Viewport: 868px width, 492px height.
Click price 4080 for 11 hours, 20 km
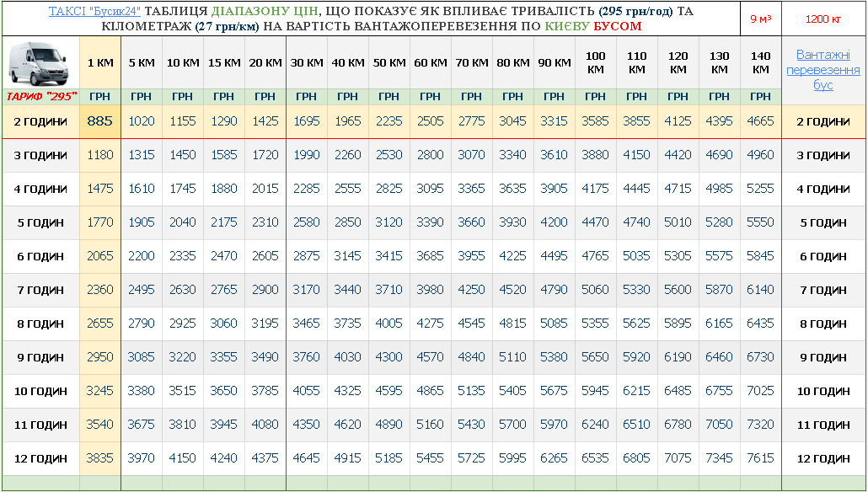click(x=265, y=425)
